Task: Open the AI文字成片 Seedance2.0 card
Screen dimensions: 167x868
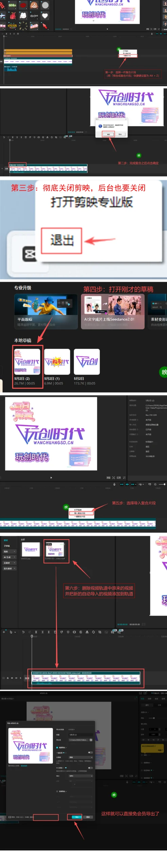Action: click(113, 311)
